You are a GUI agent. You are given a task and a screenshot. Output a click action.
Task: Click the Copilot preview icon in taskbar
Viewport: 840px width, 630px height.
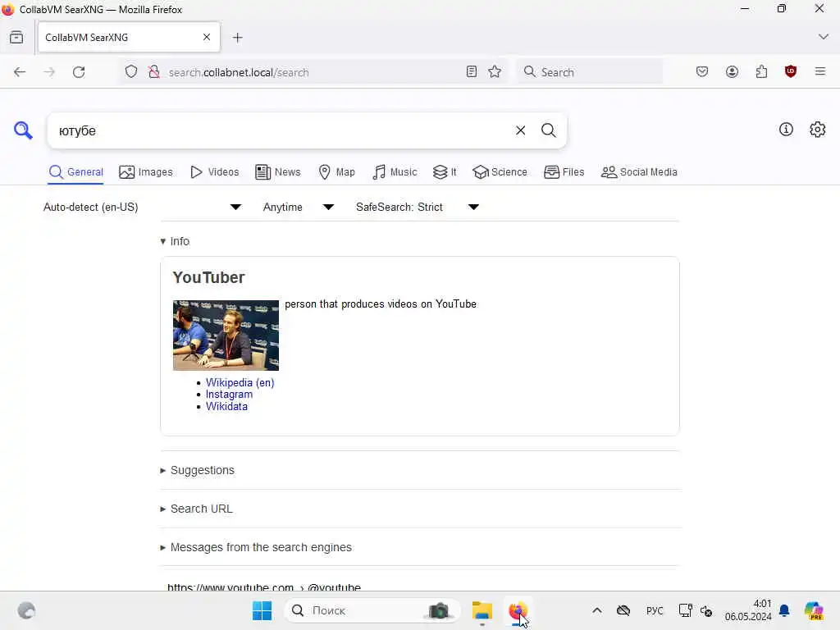[x=814, y=610]
